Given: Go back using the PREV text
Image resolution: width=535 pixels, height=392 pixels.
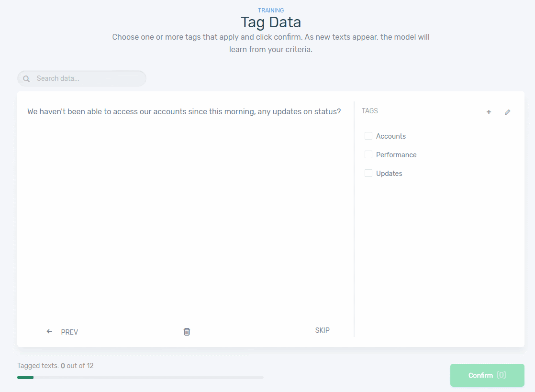Looking at the screenshot, I should (69, 332).
